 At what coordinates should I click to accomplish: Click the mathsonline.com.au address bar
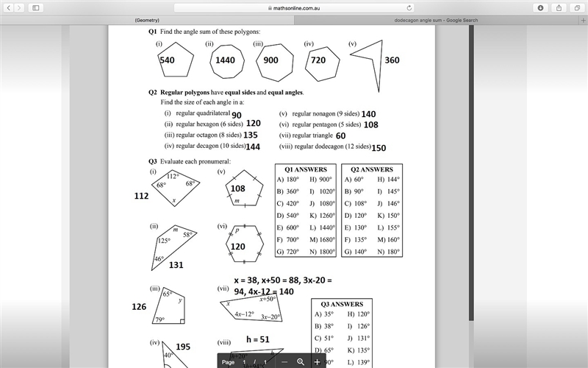(x=294, y=8)
